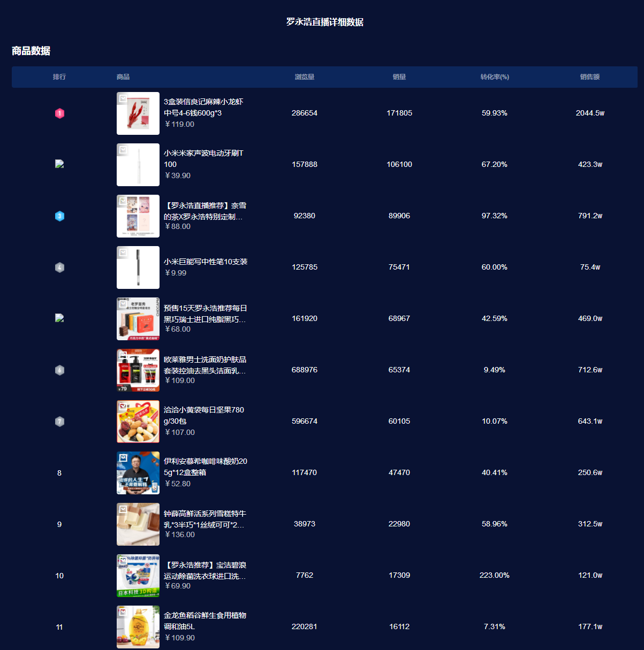The height and width of the screenshot is (650, 644).
Task: Click the 伊利安慕希咖啡味酸奶 product thumbnail
Action: 138,473
